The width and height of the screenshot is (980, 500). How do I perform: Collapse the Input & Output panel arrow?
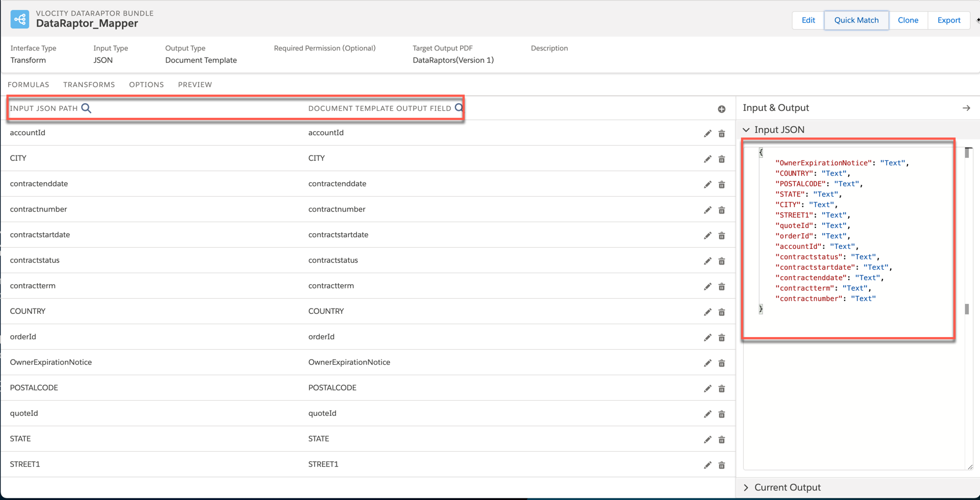966,108
